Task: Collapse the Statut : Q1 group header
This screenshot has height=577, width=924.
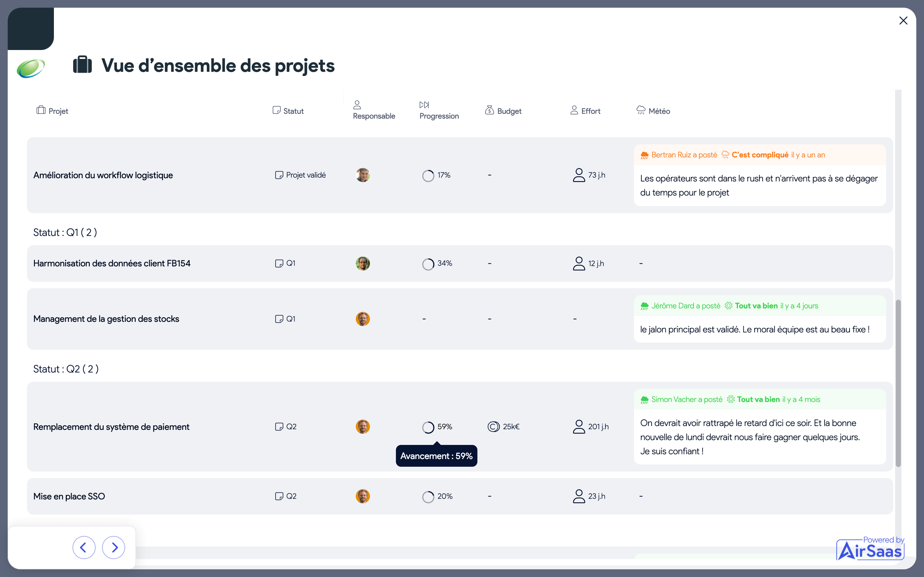Action: pos(65,232)
